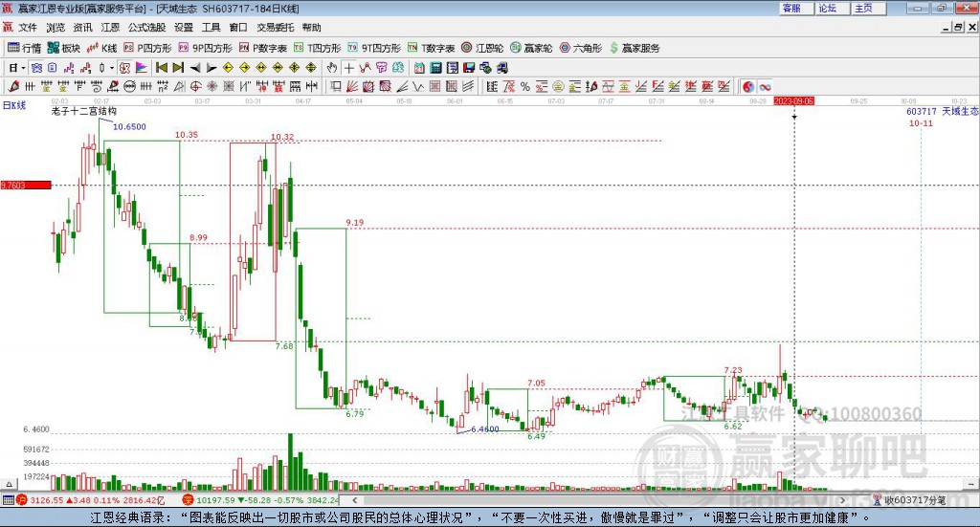
Task: Open the 日 period dropdown arrow
Action: coord(23,68)
